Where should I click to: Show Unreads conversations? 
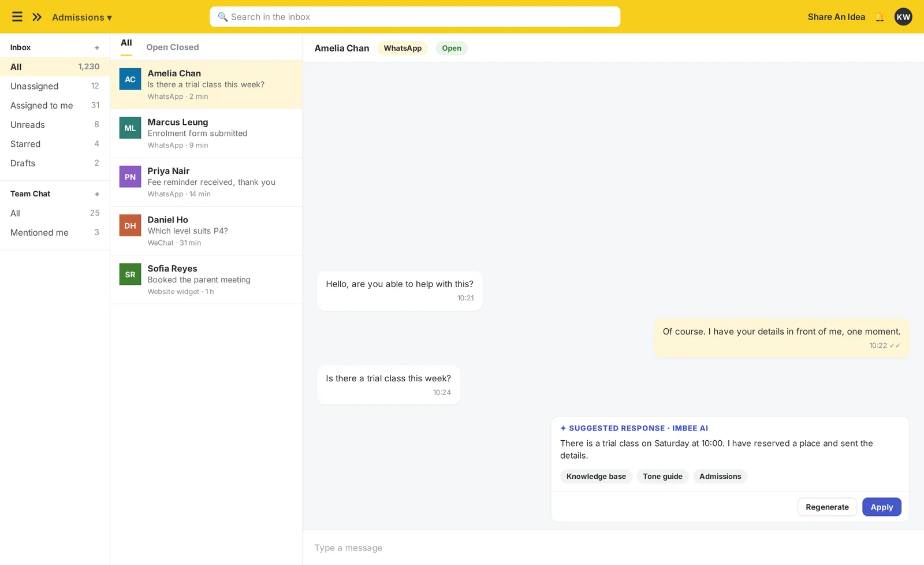tap(55, 125)
